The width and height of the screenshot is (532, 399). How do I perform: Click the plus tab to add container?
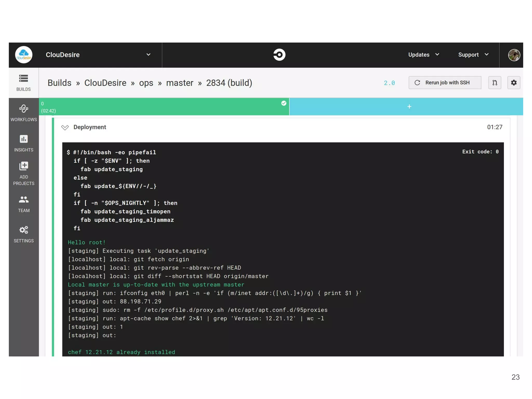click(409, 107)
